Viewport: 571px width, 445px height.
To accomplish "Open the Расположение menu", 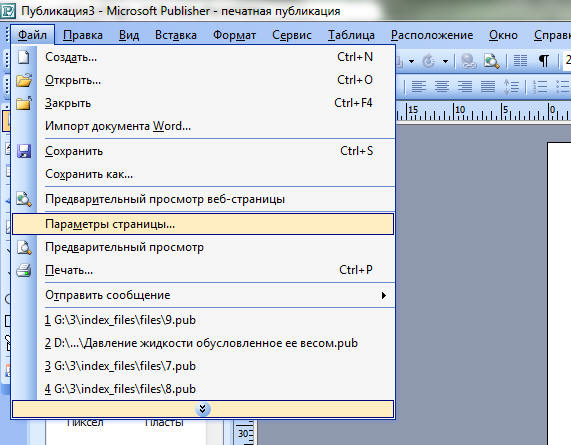I will (432, 35).
